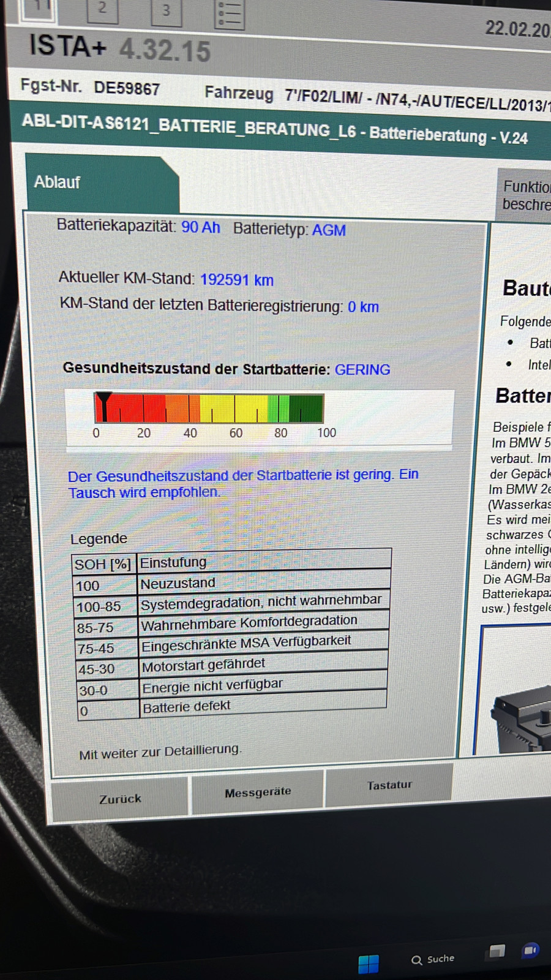551x980 pixels.
Task: Select the 'Energie nicht verfügbar' cell
Action: (264, 684)
